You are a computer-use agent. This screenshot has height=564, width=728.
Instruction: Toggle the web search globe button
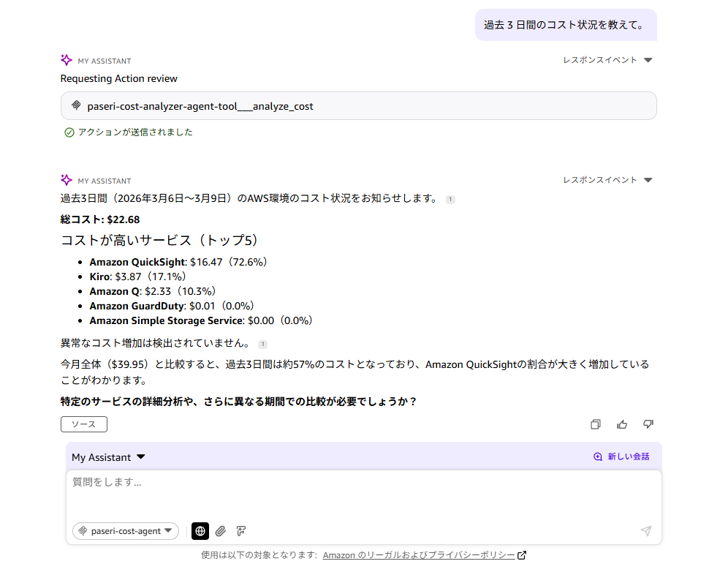(200, 531)
